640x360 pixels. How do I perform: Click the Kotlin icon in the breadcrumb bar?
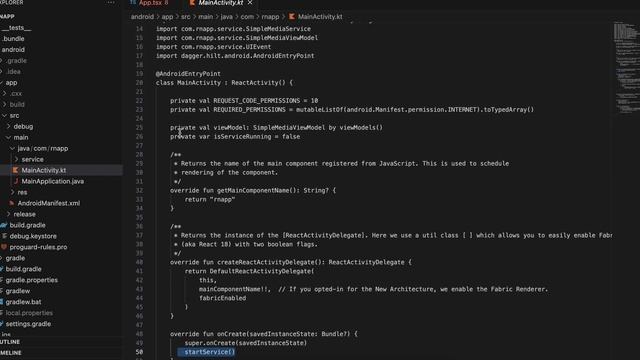pos(292,17)
